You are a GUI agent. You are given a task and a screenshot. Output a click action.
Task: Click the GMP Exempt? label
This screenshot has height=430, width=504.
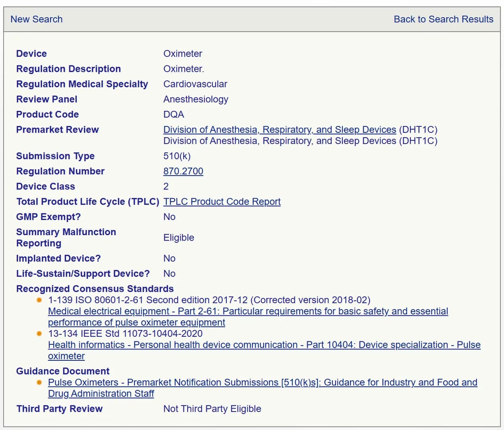pyautogui.click(x=48, y=217)
